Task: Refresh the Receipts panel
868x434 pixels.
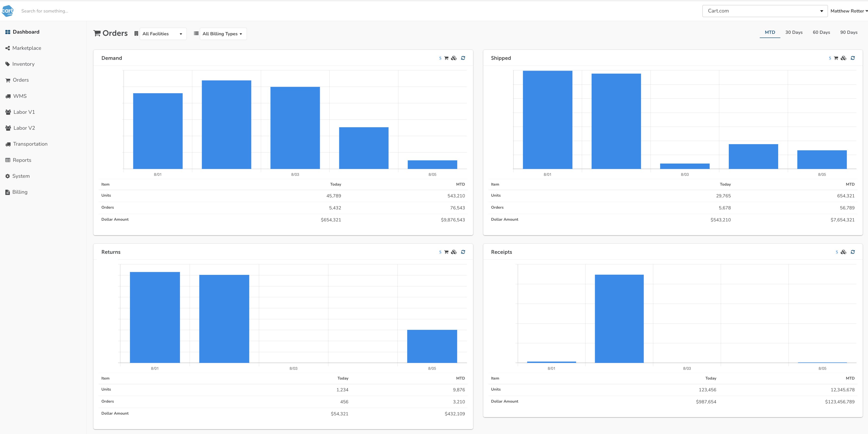Action: (853, 252)
